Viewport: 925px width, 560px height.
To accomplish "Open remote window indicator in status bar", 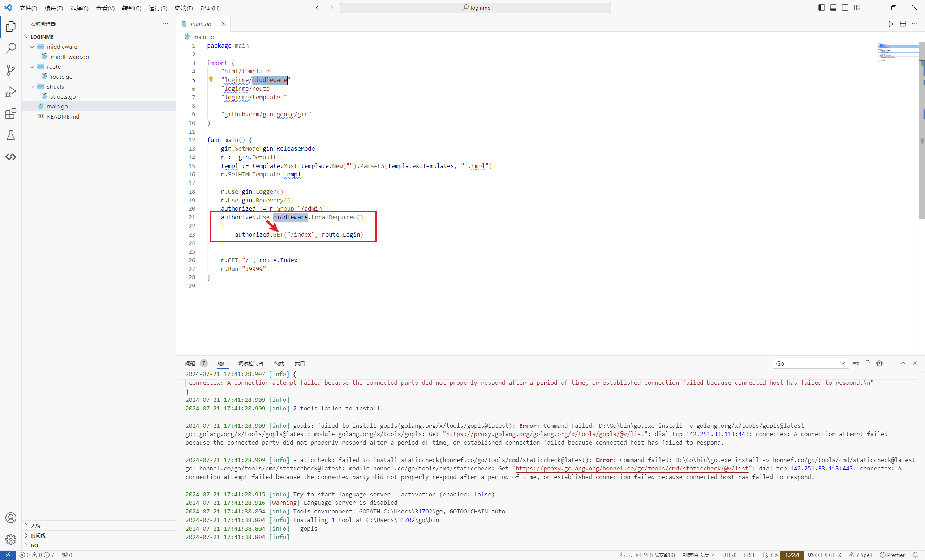I will pyautogui.click(x=8, y=555).
